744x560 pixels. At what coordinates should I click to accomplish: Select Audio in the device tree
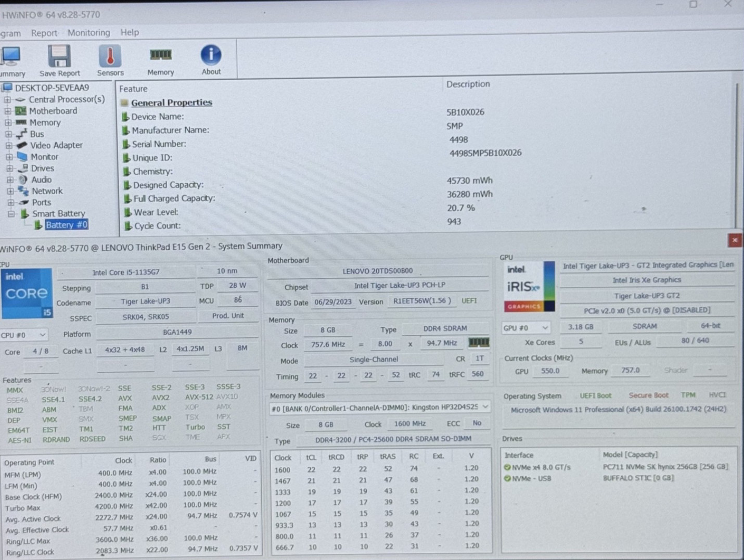(x=41, y=180)
